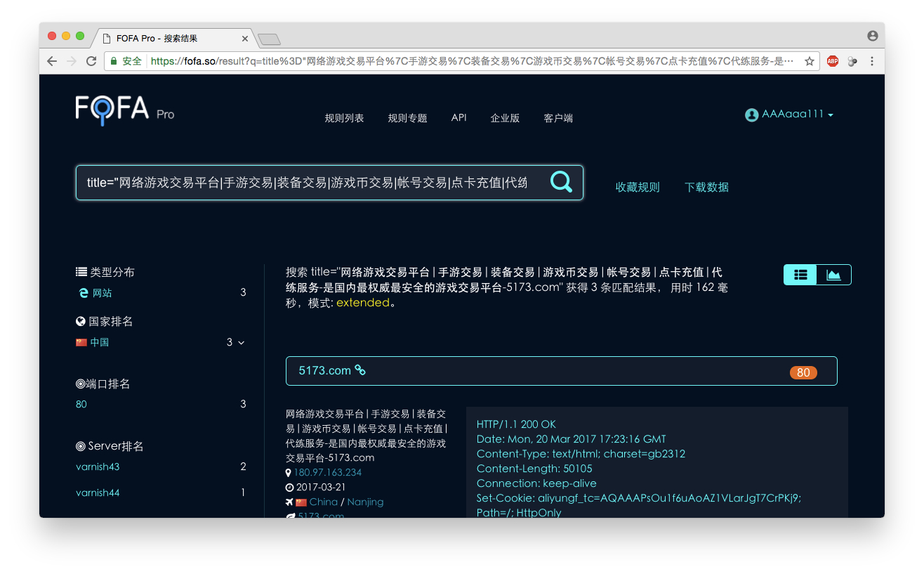Click the date 2017-03-21
This screenshot has width=924, height=574.
coord(321,487)
